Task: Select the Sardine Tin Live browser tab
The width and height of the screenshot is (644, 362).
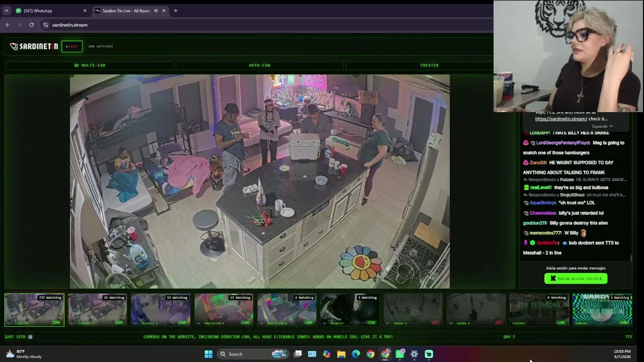Action: tap(130, 11)
